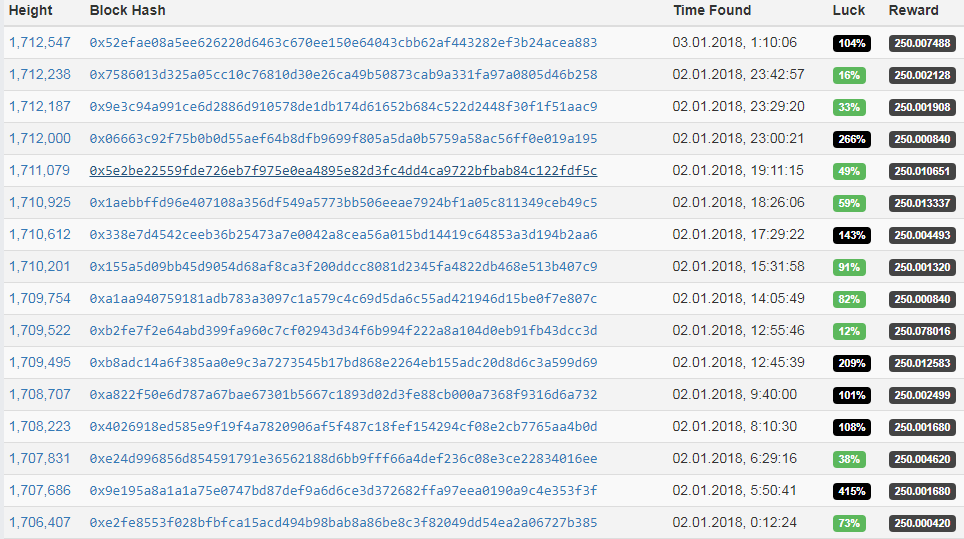964x539 pixels.
Task: Click the 415% luck badge
Action: point(852,491)
